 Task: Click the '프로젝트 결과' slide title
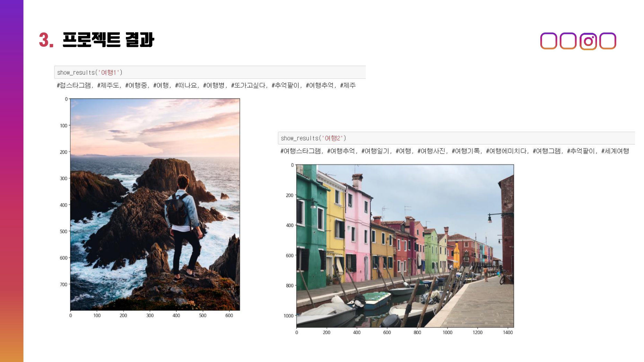tap(109, 40)
